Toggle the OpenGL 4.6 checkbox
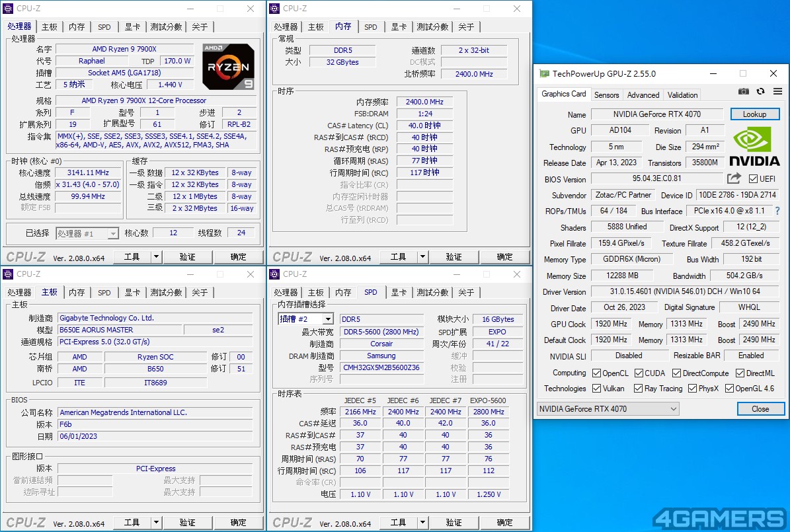 click(729, 389)
